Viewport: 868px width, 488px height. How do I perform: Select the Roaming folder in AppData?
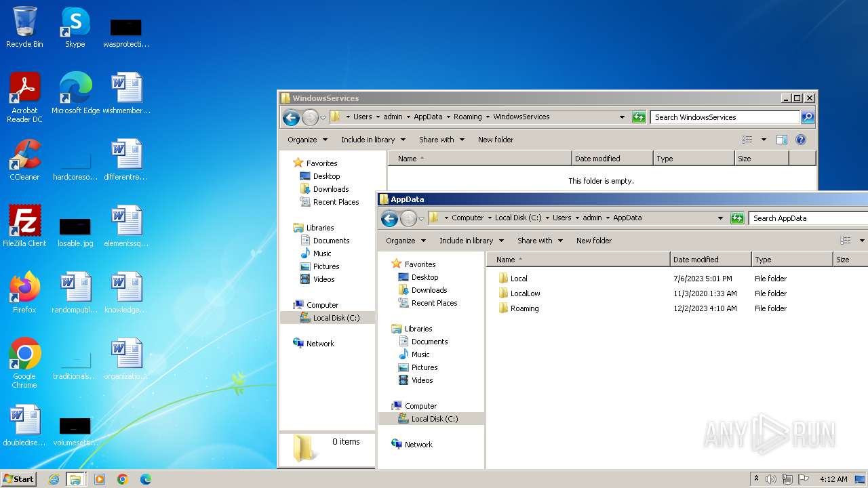pyautogui.click(x=524, y=308)
